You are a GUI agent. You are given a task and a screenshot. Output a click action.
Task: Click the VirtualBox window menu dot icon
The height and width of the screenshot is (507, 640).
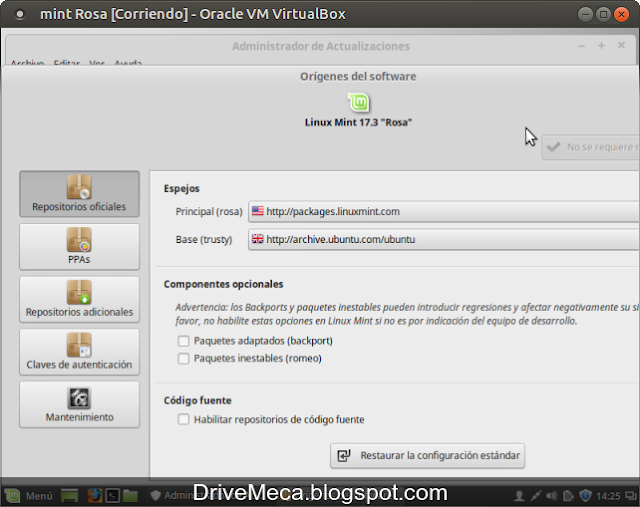coord(19,14)
